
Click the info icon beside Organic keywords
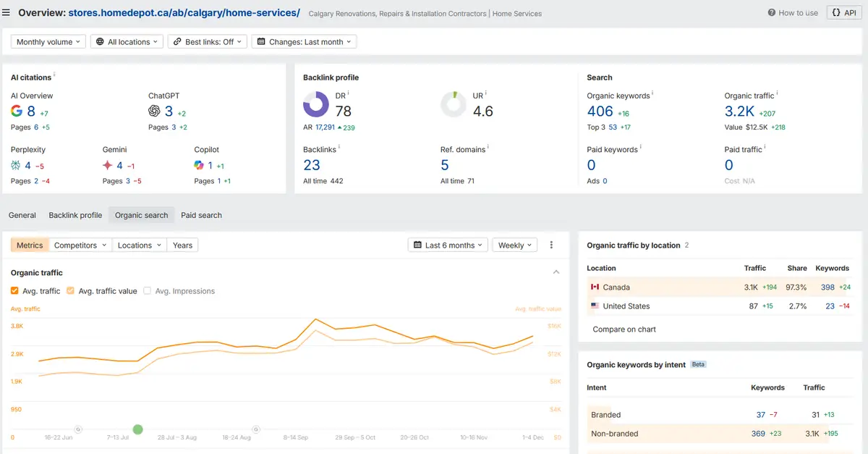point(653,93)
